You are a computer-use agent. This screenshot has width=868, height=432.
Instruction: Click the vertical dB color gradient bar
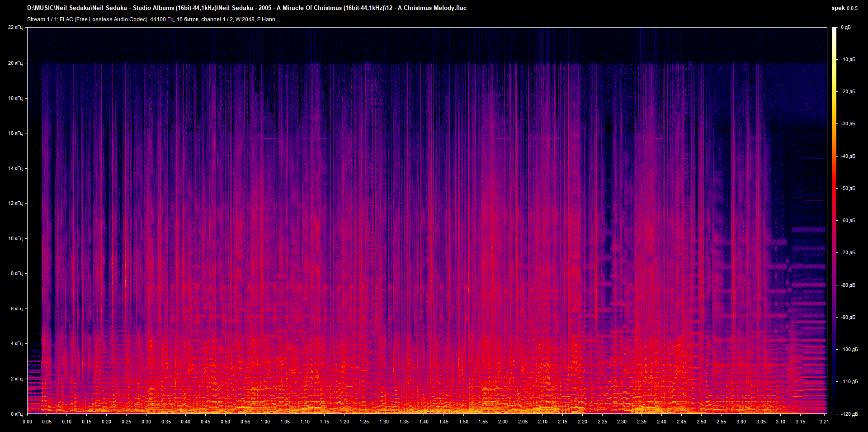(834, 220)
